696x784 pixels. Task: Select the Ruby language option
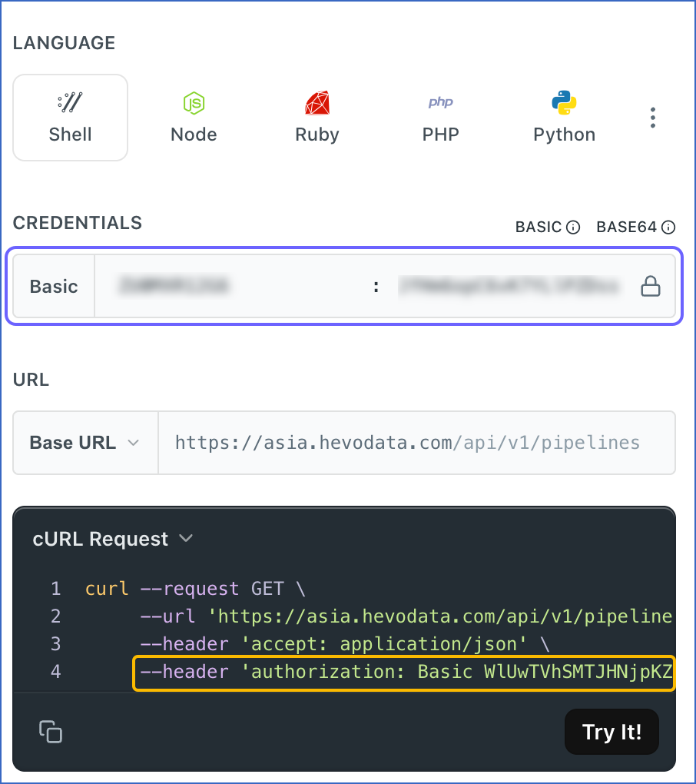tap(317, 118)
